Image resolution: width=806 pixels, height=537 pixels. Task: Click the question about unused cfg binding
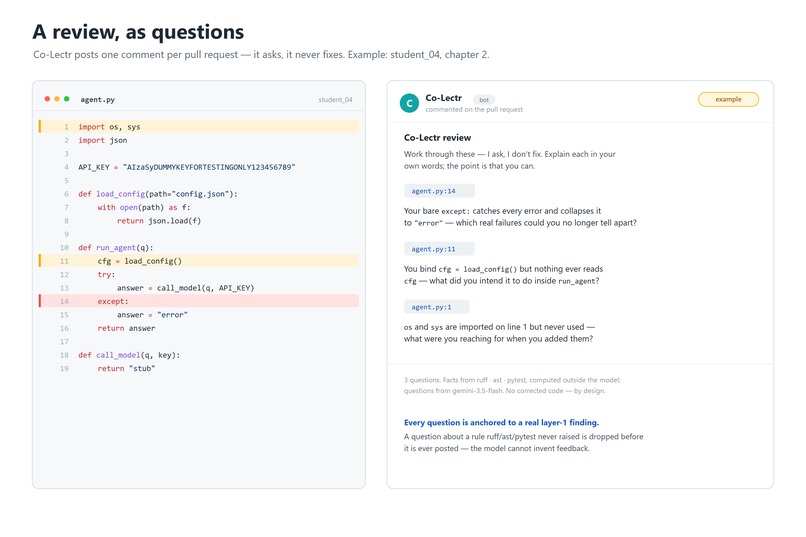click(504, 275)
